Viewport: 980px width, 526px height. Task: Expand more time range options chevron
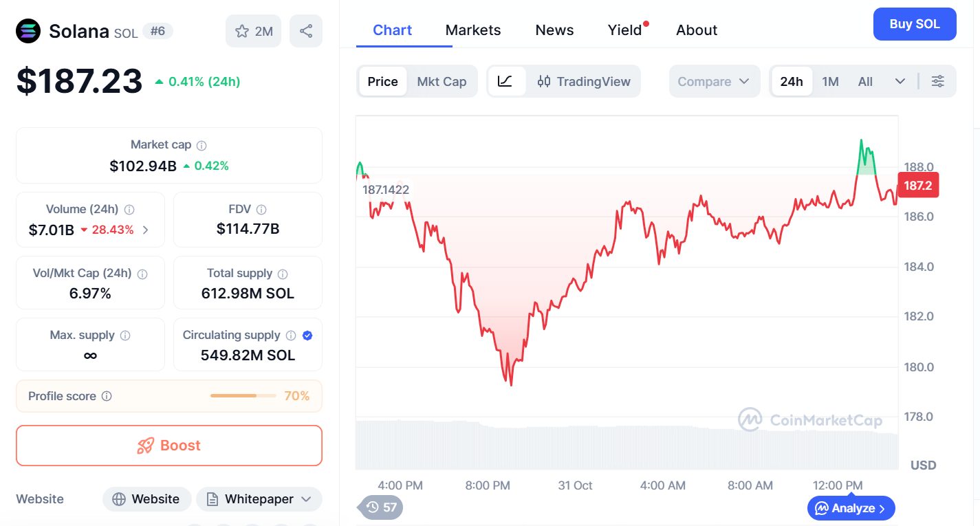pyautogui.click(x=900, y=81)
